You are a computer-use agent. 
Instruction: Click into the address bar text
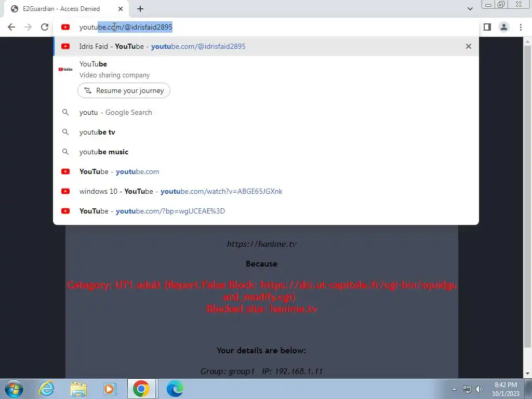[126, 27]
